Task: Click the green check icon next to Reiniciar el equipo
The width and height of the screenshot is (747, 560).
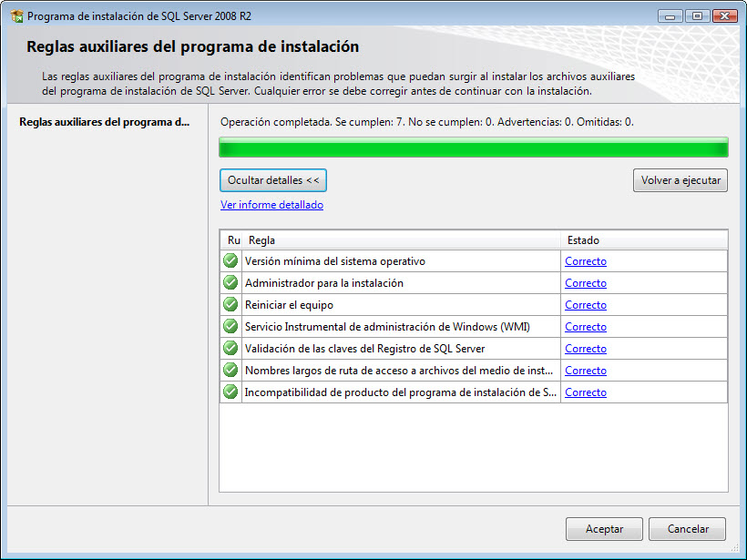Action: (x=230, y=305)
